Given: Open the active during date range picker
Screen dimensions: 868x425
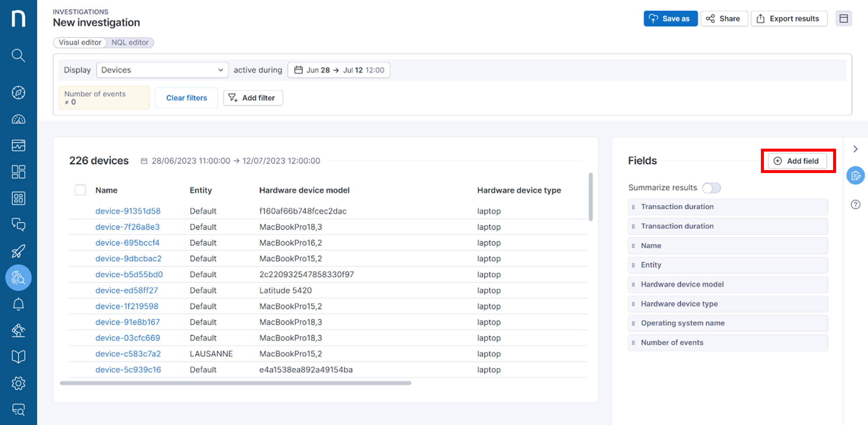Looking at the screenshot, I should click(338, 70).
